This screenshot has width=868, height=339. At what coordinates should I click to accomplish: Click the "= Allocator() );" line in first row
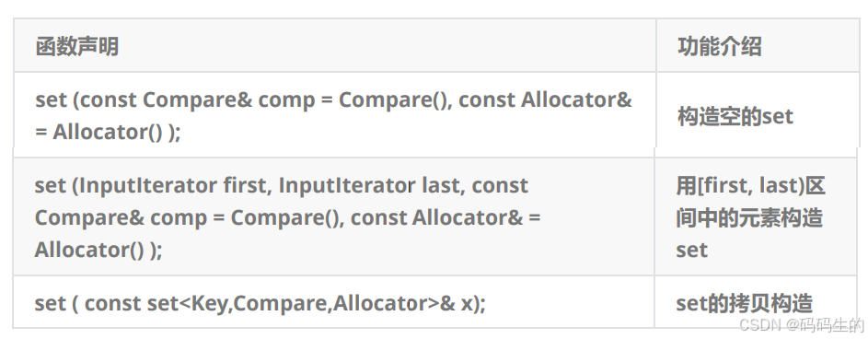click(x=108, y=132)
